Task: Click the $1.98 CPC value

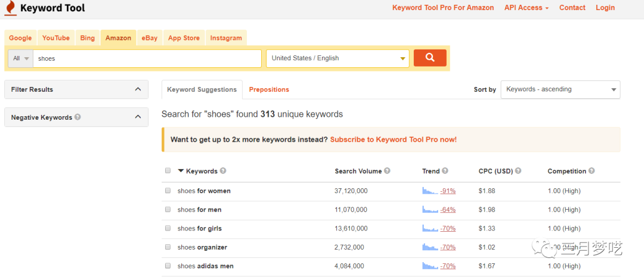Action: click(x=487, y=210)
